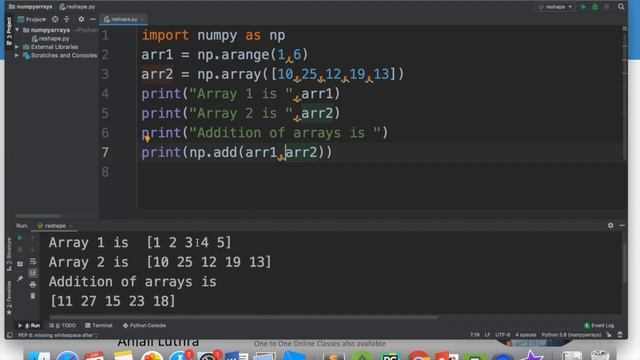Click the Project tool window side tab
This screenshot has width=640, height=360.
click(9, 31)
